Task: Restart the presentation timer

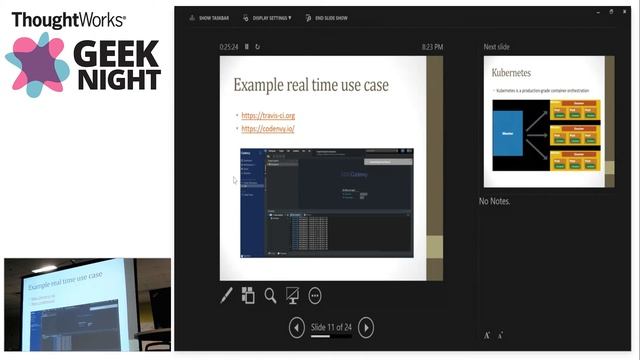Action: 258,47
